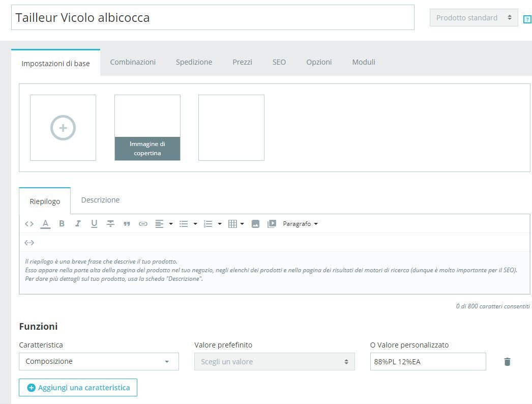Screen dimensions: 532x404
Task: Insert an image into the summary
Action: pos(255,224)
